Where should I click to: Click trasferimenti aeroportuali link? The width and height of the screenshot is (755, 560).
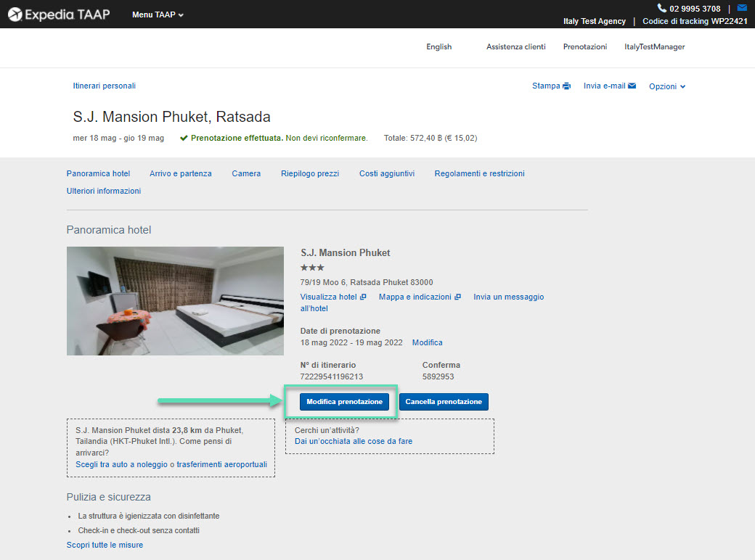coord(221,464)
